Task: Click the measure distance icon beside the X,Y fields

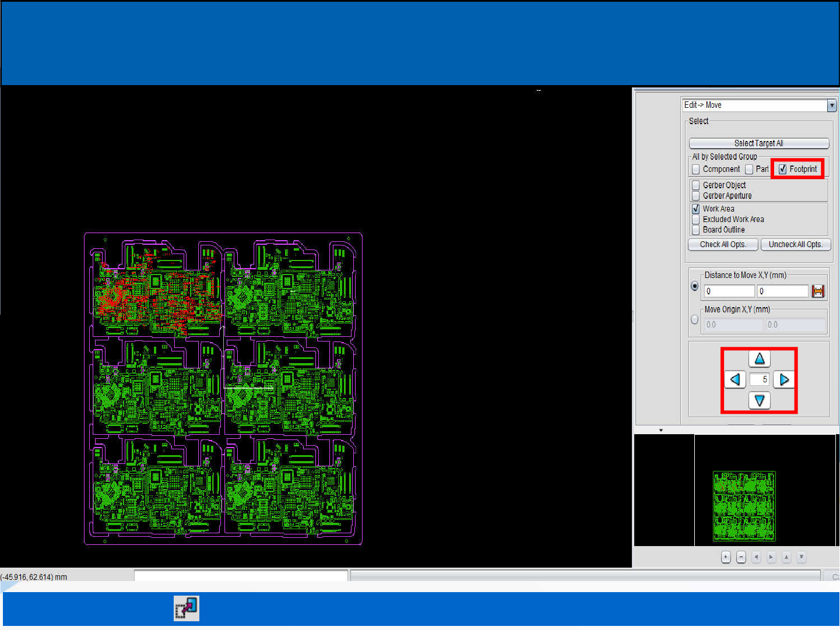Action: point(818,291)
